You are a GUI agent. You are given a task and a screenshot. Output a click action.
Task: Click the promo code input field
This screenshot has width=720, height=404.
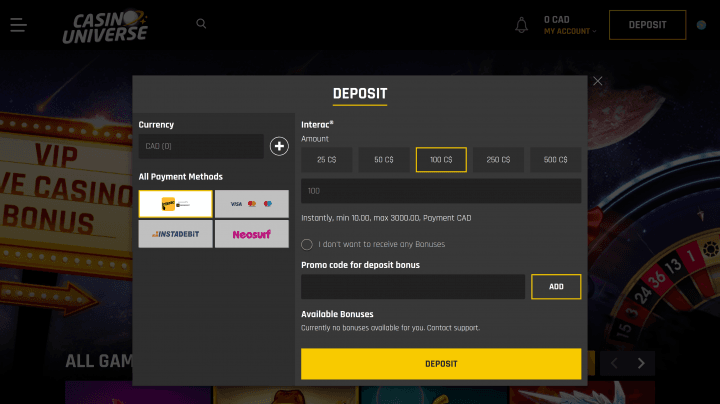413,286
